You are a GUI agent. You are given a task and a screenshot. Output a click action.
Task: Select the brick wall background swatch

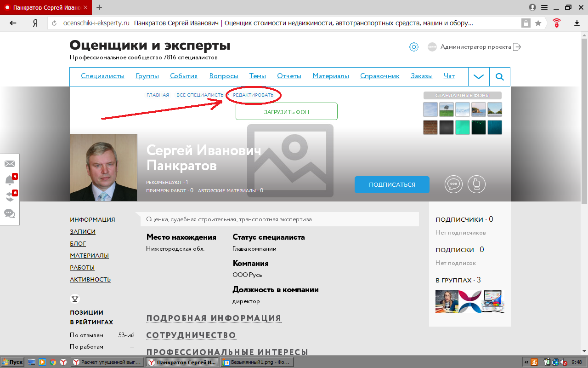(x=430, y=127)
